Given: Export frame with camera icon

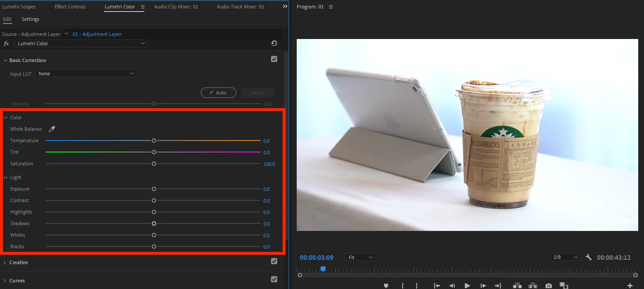Looking at the screenshot, I should (549, 286).
